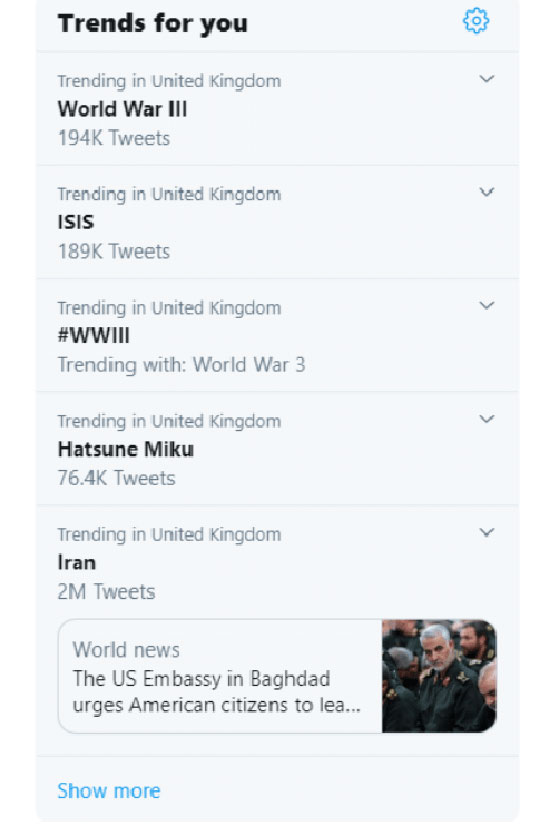560x825 pixels.
Task: Select the Hatsune Miku trend title
Action: (126, 449)
